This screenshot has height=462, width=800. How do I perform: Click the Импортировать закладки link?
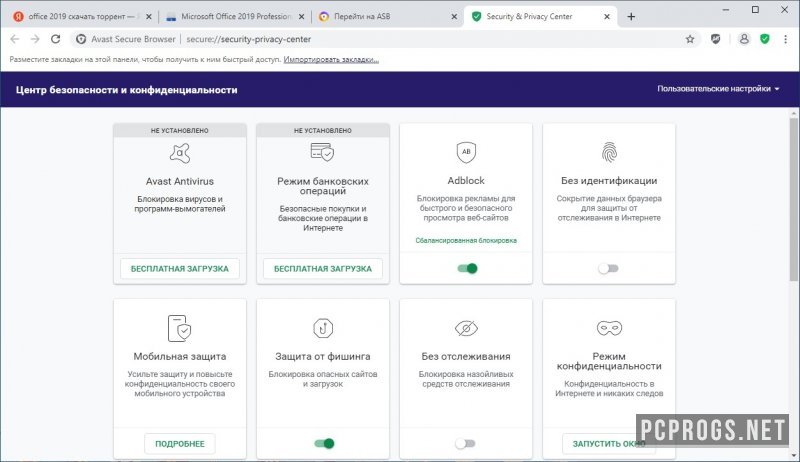point(331,60)
